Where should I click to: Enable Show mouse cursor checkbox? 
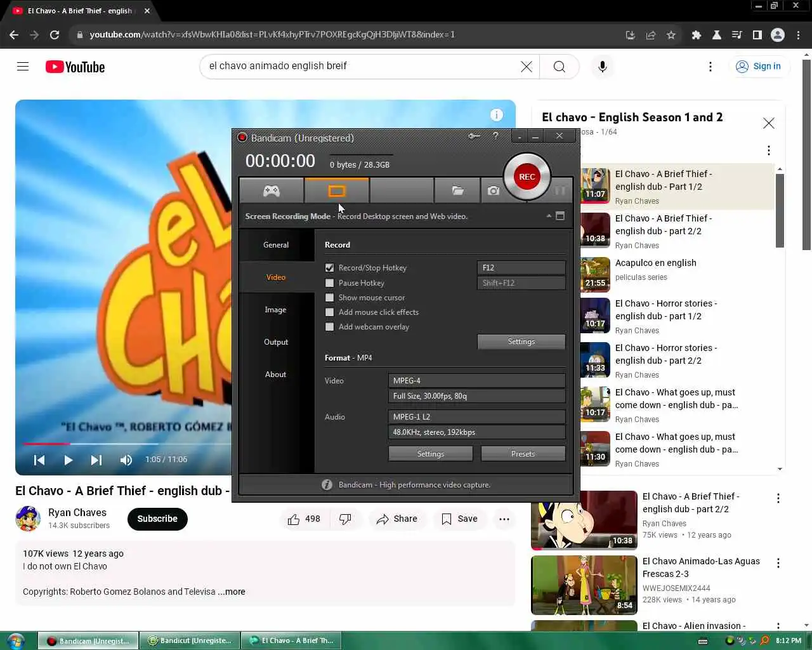coord(329,298)
